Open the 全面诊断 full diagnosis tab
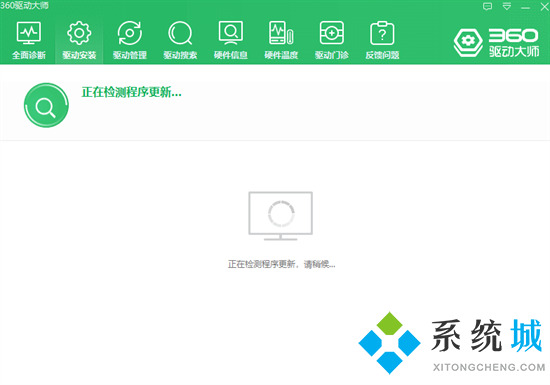 [x=29, y=40]
